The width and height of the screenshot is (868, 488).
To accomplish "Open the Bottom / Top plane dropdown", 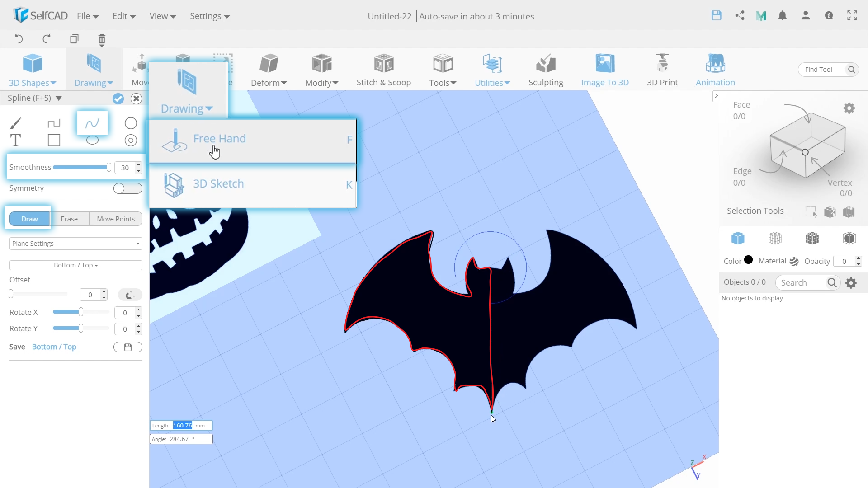I will pyautogui.click(x=75, y=265).
